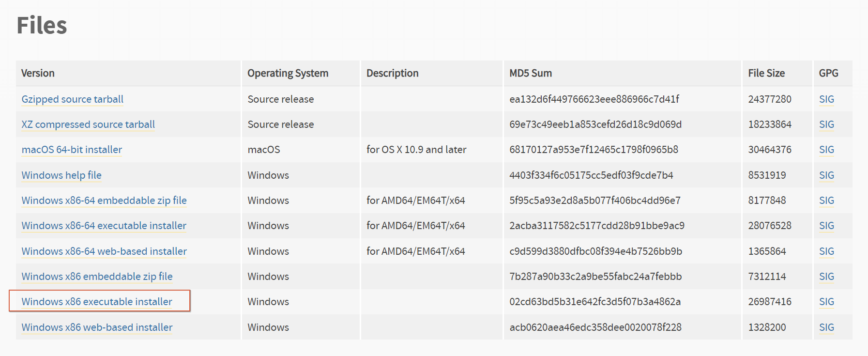Open SIG link for XZ compressed tarball

click(x=826, y=124)
